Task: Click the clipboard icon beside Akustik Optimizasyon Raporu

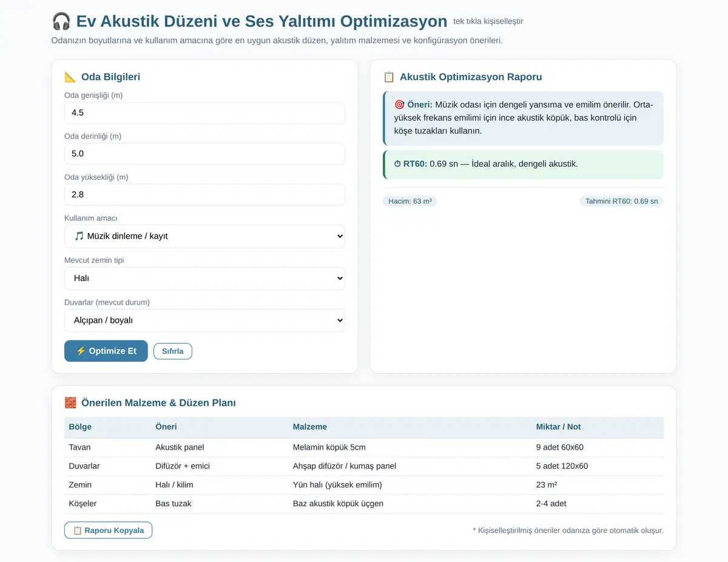Action: (389, 77)
